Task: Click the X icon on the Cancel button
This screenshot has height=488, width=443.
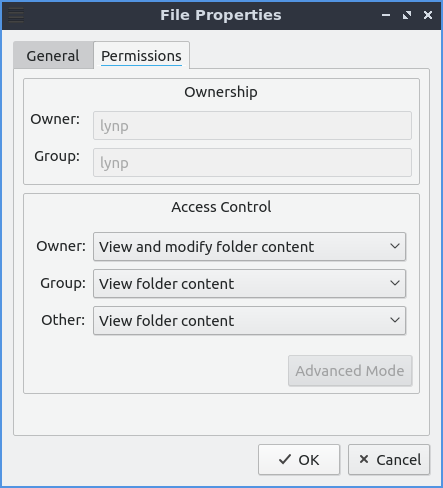Action: pyautogui.click(x=364, y=459)
